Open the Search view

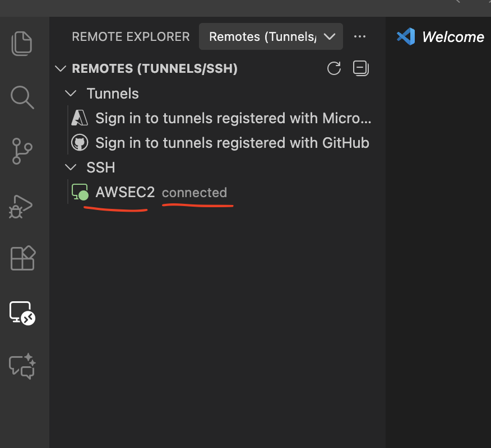[x=22, y=97]
